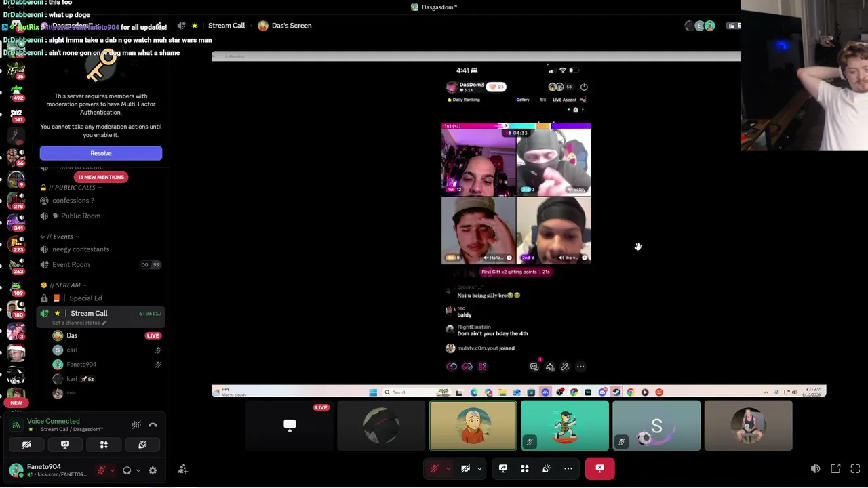Click red stop watching stream button
The width and height of the screenshot is (868, 488).
click(600, 468)
